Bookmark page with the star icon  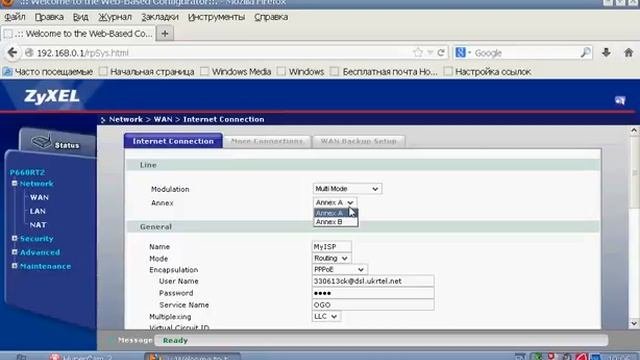point(418,52)
